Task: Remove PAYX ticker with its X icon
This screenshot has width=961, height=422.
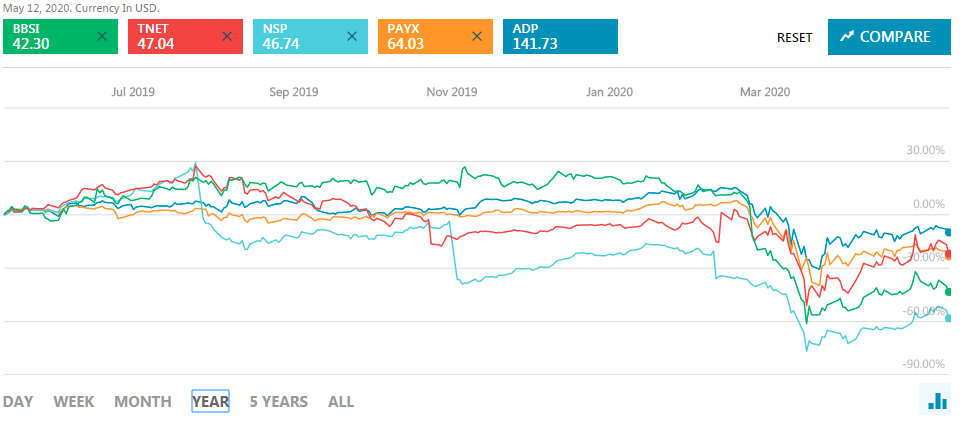Action: 476,37
